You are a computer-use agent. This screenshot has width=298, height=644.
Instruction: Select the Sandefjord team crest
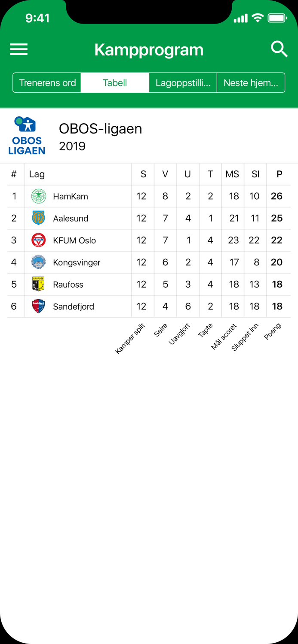pos(40,306)
